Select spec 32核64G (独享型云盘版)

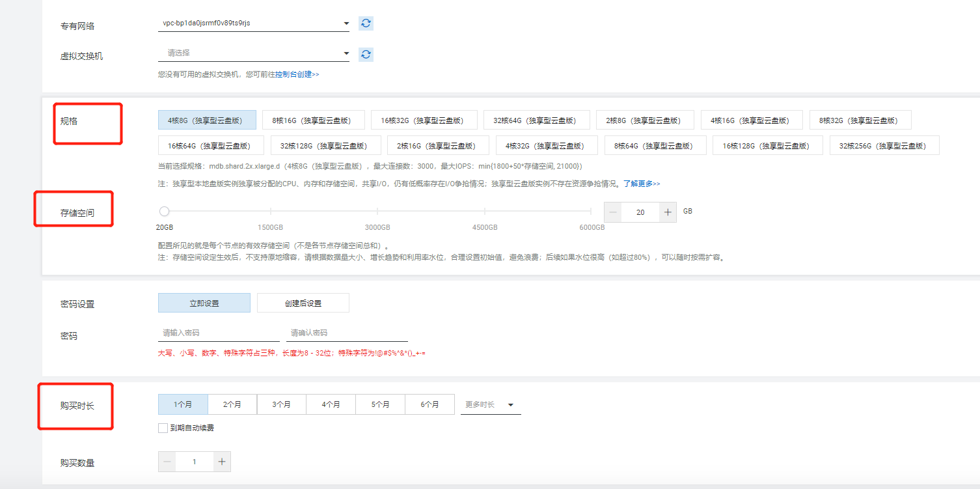pos(537,120)
